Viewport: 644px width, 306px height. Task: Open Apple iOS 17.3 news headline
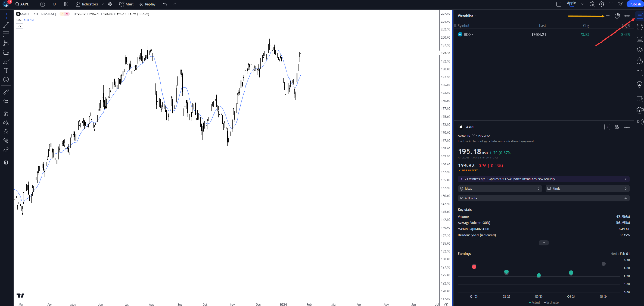coord(543,179)
